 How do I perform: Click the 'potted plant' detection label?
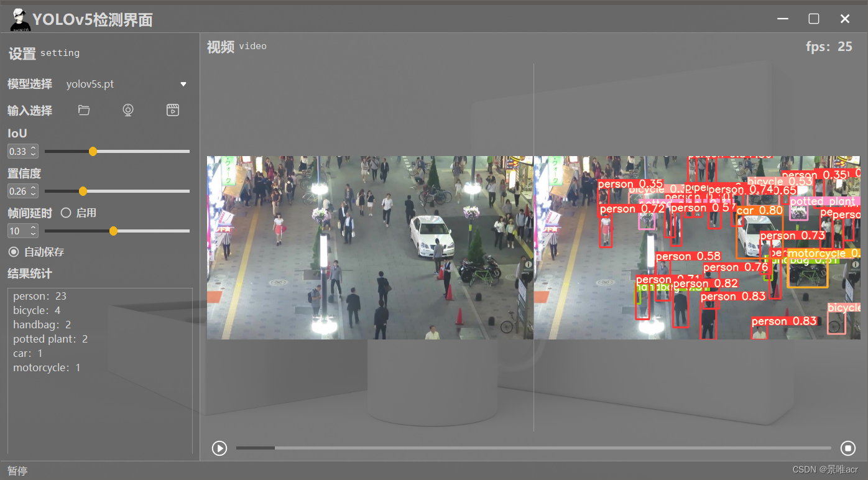pos(824,201)
